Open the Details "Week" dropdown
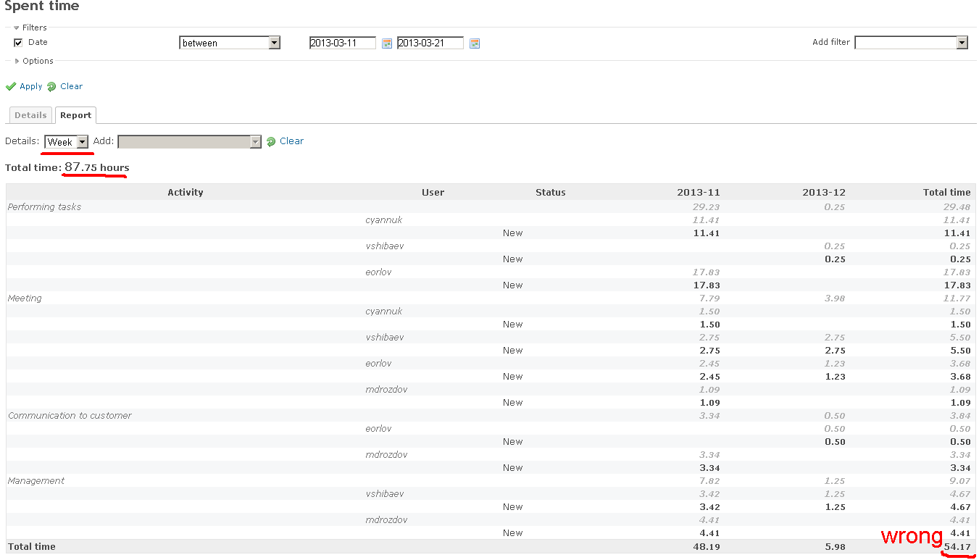Image resolution: width=979 pixels, height=560 pixels. click(66, 142)
